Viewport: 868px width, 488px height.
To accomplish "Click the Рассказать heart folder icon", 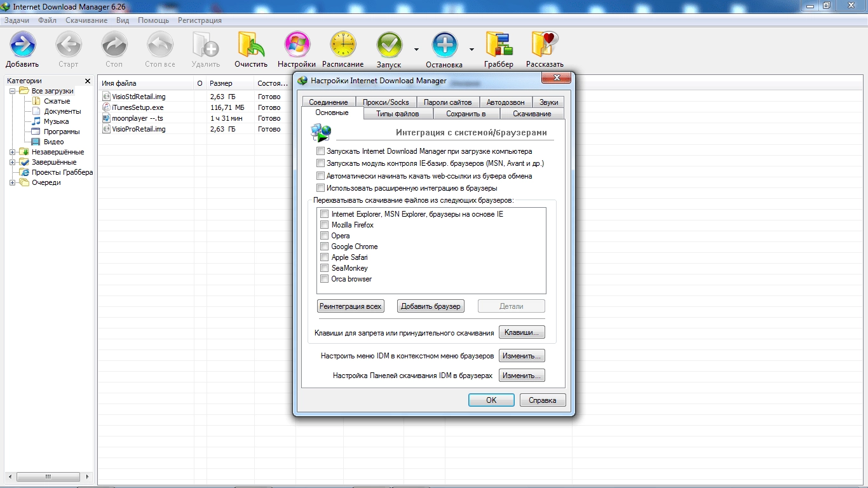I will pyautogui.click(x=545, y=46).
